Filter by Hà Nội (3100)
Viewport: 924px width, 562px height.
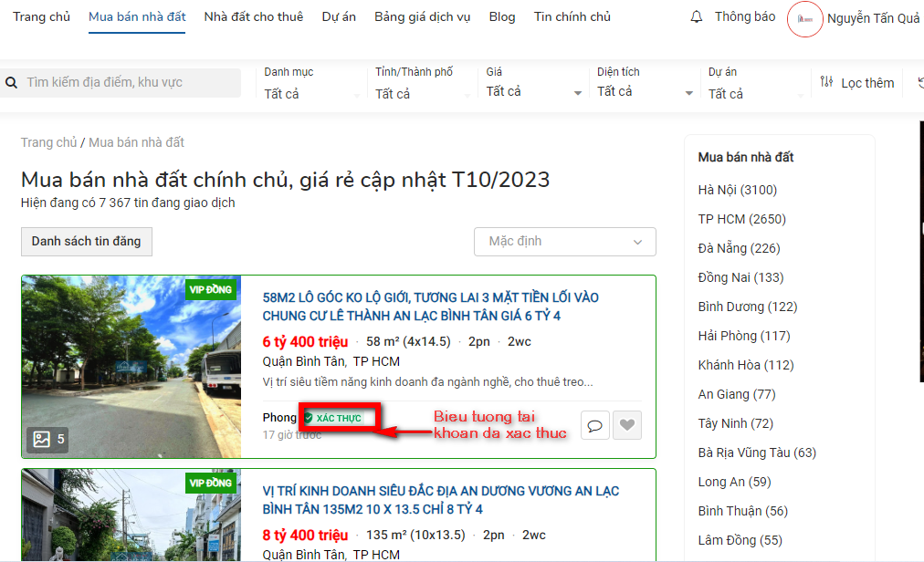tap(737, 191)
